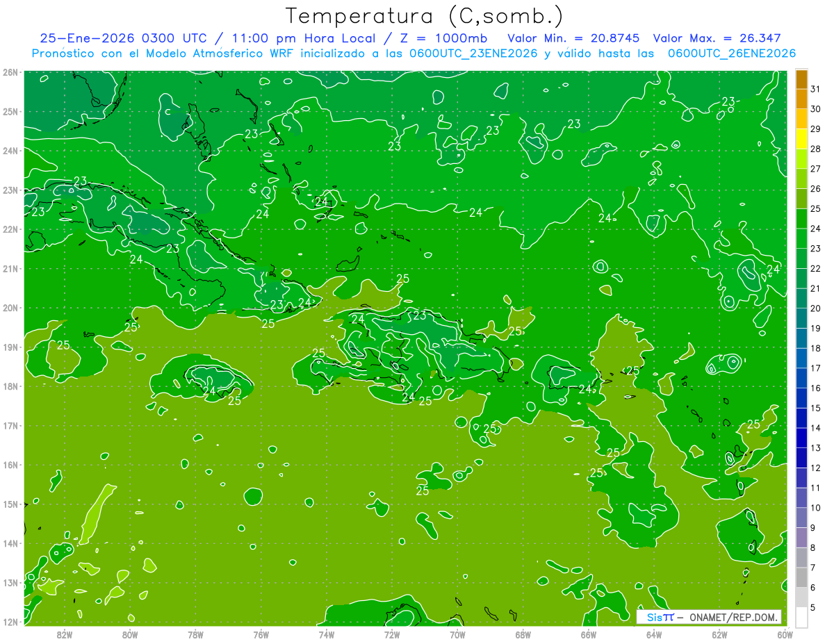Click the 13N latitude axis label
834x644 pixels.
10,582
